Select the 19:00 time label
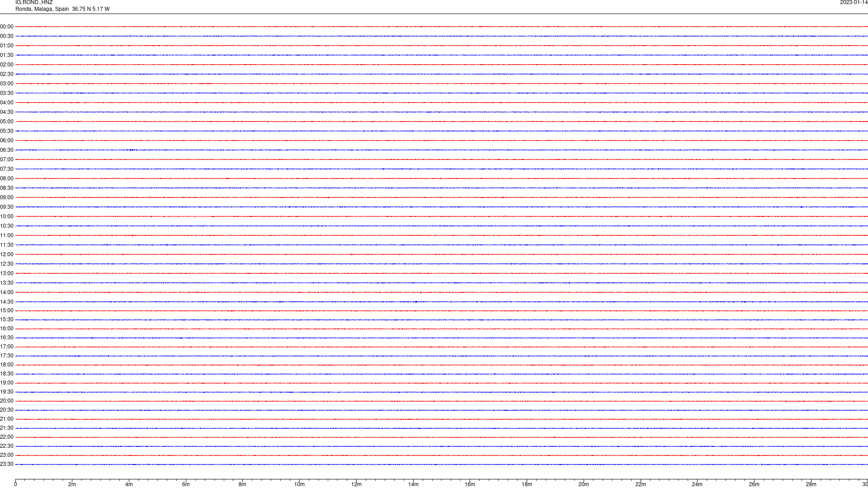The width and height of the screenshot is (868, 488). [x=7, y=383]
